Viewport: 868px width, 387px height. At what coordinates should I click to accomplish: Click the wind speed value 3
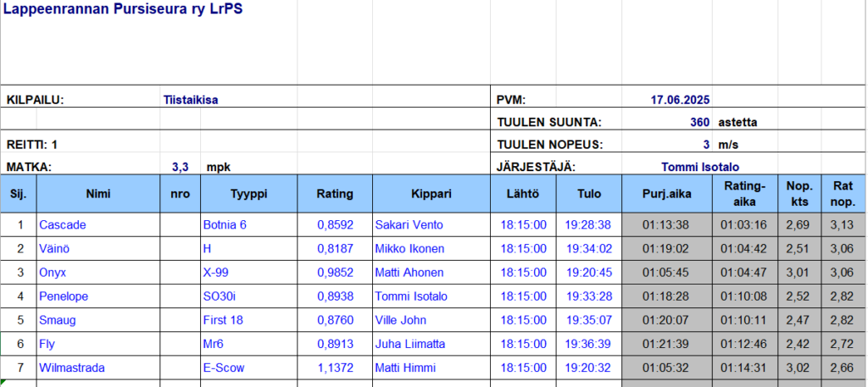point(705,144)
